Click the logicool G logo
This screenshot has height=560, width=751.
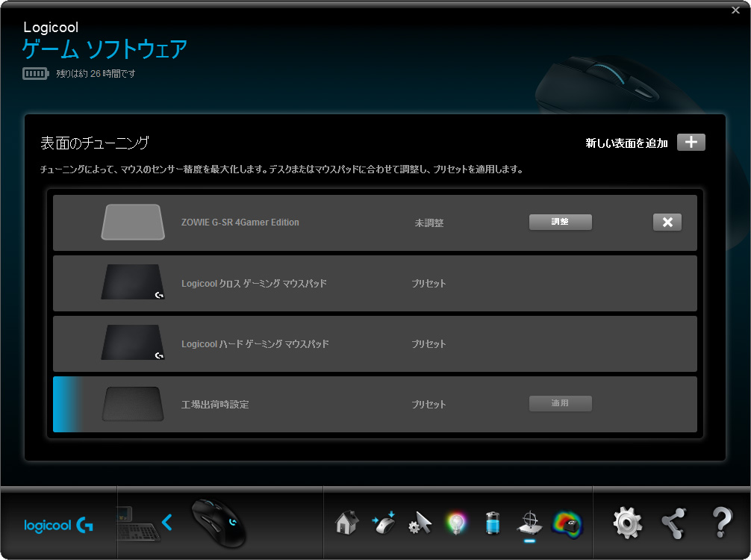(x=58, y=525)
